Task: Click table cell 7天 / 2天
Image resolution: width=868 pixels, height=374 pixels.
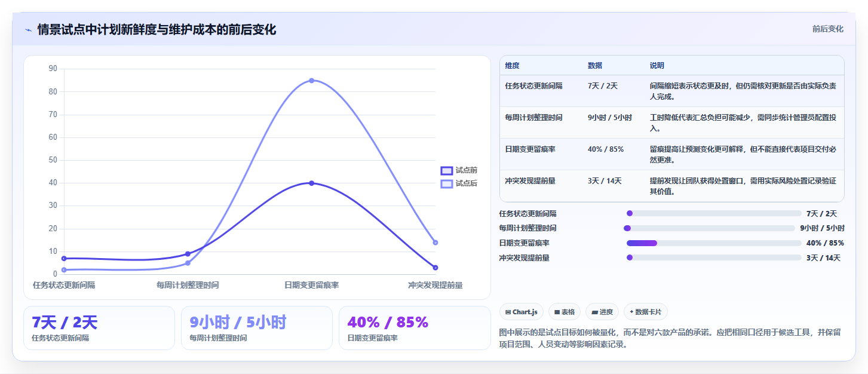Action: click(602, 86)
